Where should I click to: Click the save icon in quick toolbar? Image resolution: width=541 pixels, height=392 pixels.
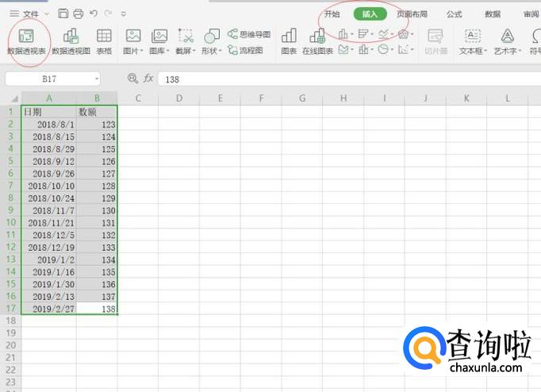pos(63,13)
